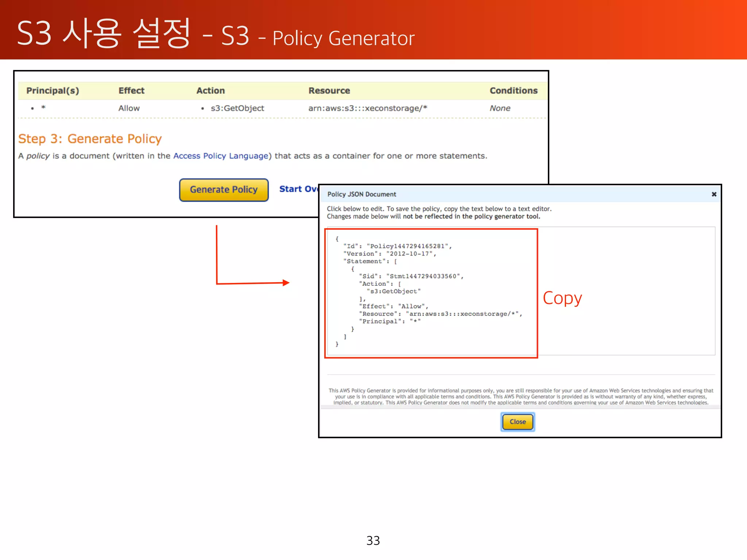The width and height of the screenshot is (747, 560).
Task: Click the AWS Policy Generator disclaimer text
Action: tap(521, 397)
